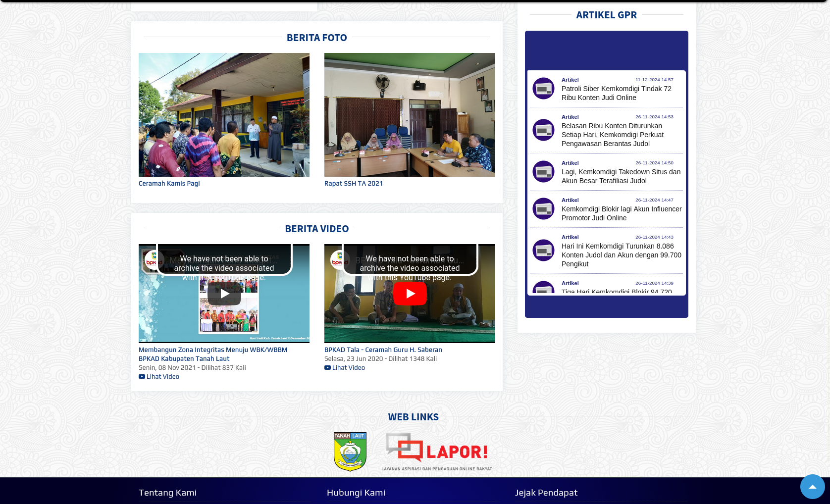
Task: Click the article icon beside Patroli Siber
Action: 543,89
